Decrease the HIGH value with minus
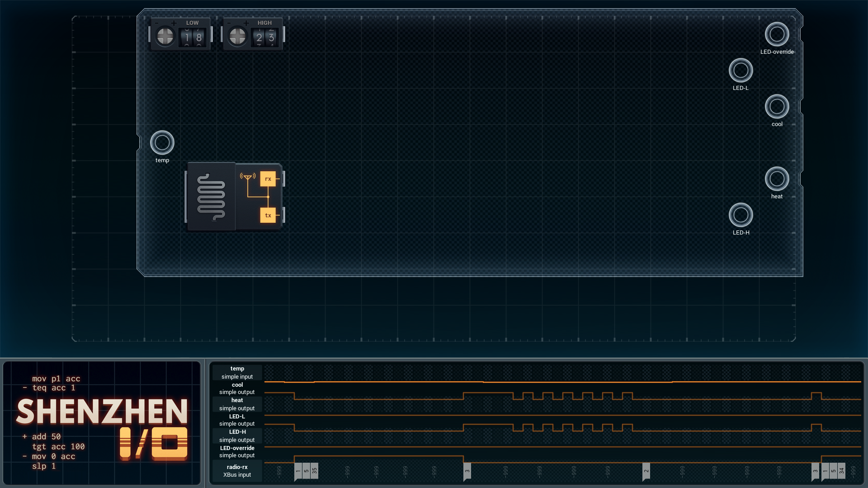This screenshot has width=868, height=488. pos(229,23)
